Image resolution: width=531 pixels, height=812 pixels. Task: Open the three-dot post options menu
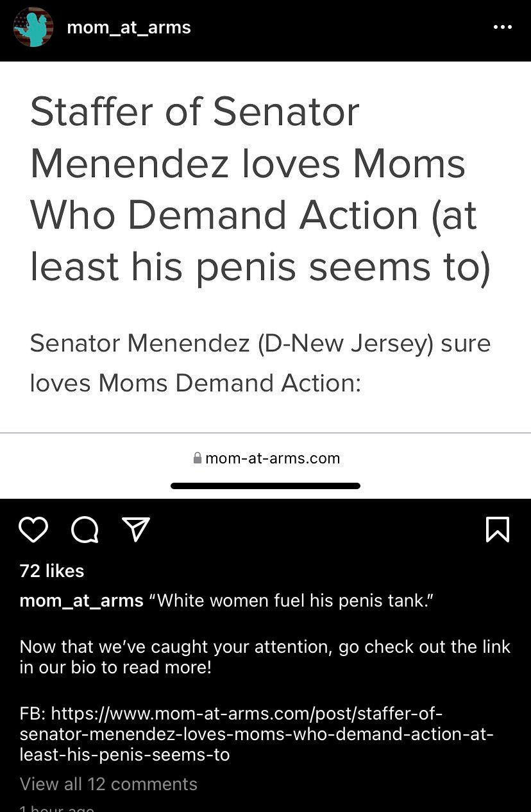click(502, 28)
